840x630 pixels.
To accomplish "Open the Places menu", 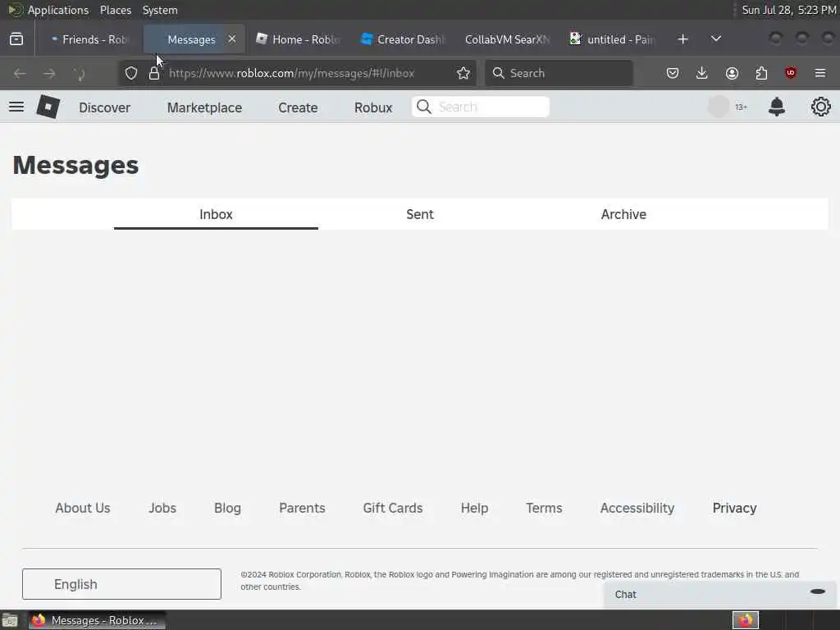I will coord(115,10).
